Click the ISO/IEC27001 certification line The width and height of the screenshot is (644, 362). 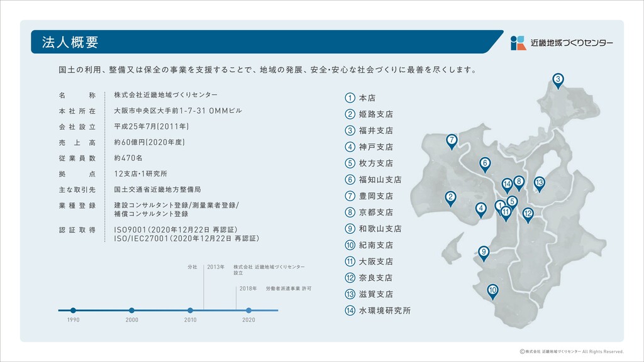tap(186, 238)
